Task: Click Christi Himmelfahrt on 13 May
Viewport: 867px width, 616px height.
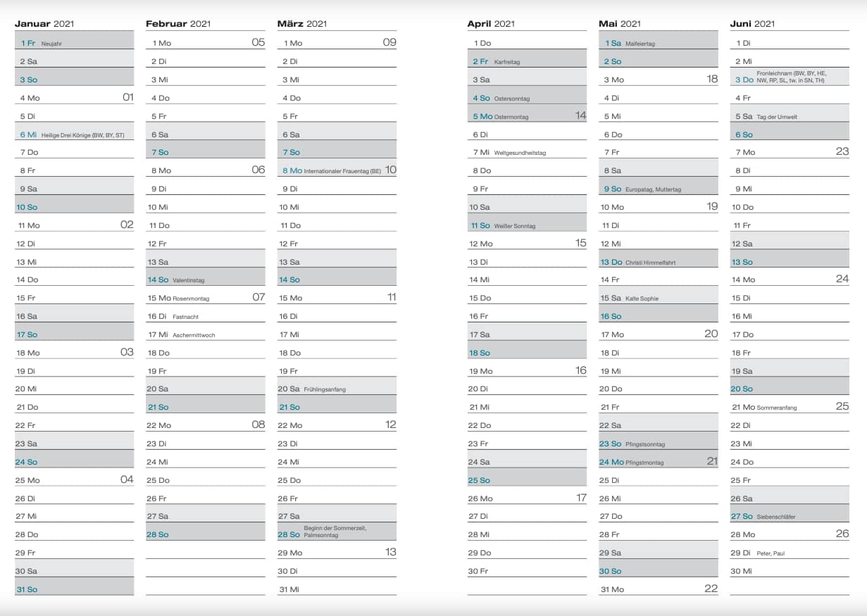Action: coord(650,263)
